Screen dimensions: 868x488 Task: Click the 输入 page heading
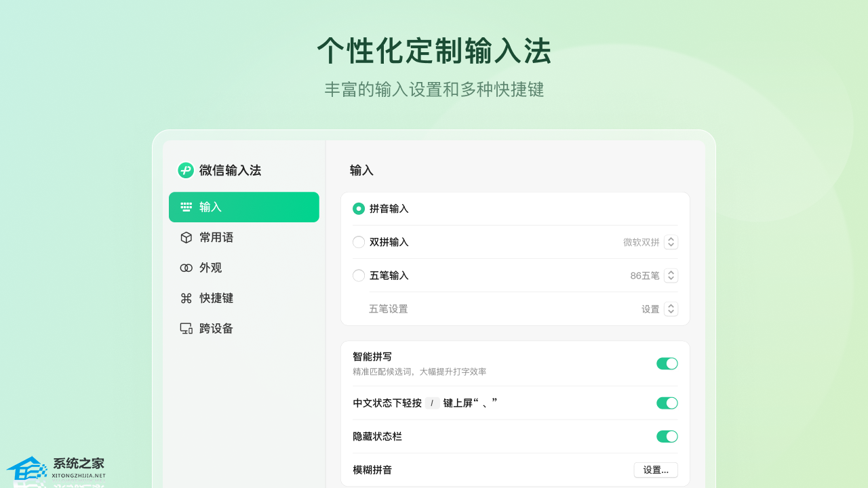coord(361,170)
